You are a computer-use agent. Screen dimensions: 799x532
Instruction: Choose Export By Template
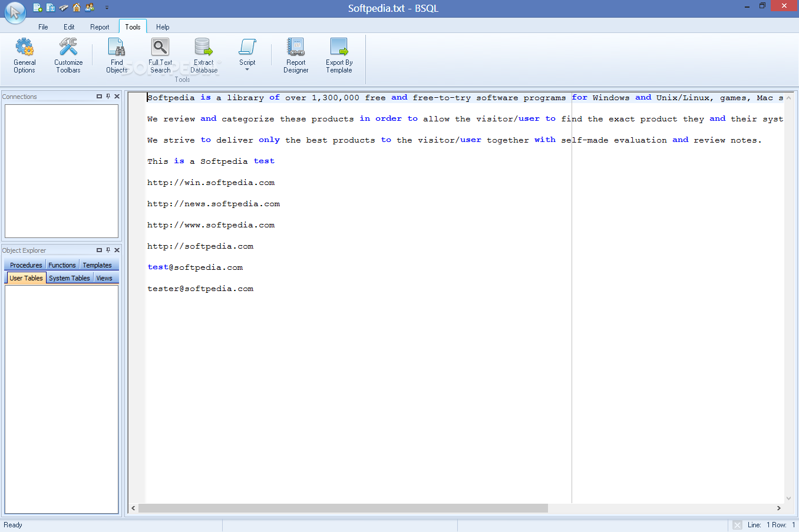point(339,55)
